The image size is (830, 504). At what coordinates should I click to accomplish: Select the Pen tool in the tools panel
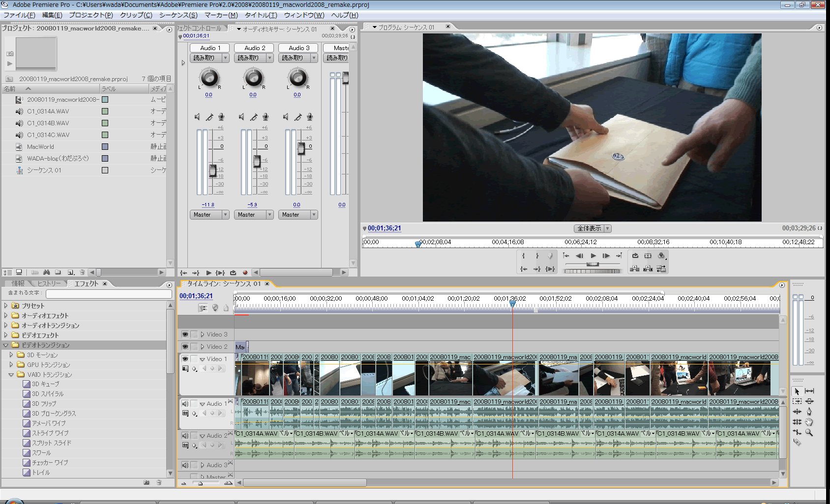[809, 412]
